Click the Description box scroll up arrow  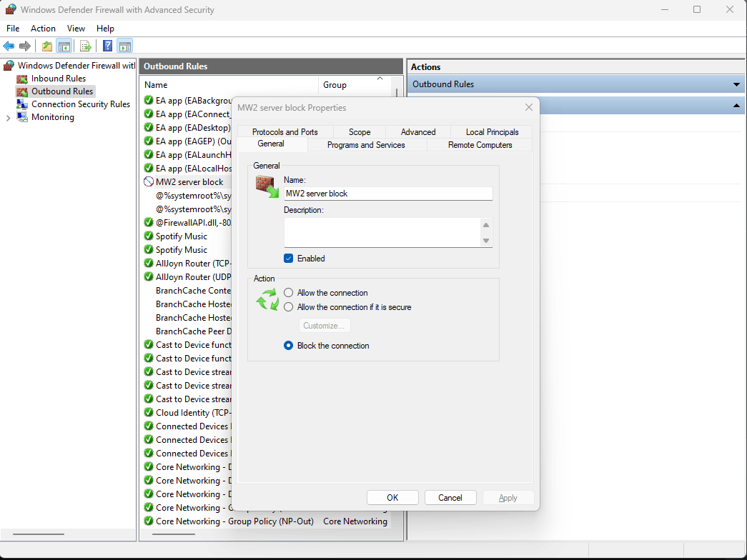(486, 225)
